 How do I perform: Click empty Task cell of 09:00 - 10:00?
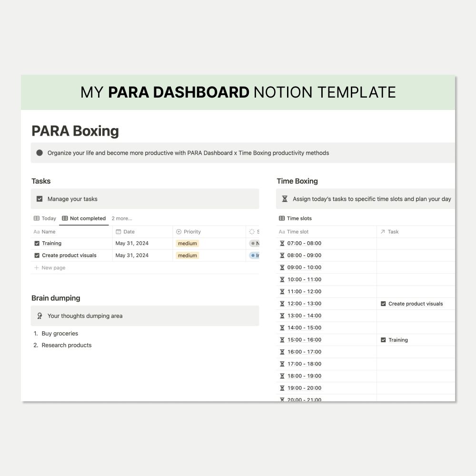[416, 268]
